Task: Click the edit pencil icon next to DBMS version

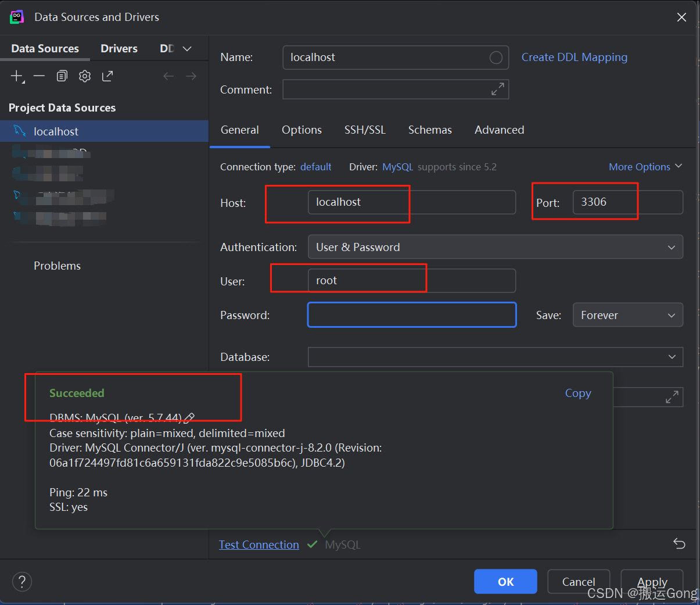Action: (189, 417)
